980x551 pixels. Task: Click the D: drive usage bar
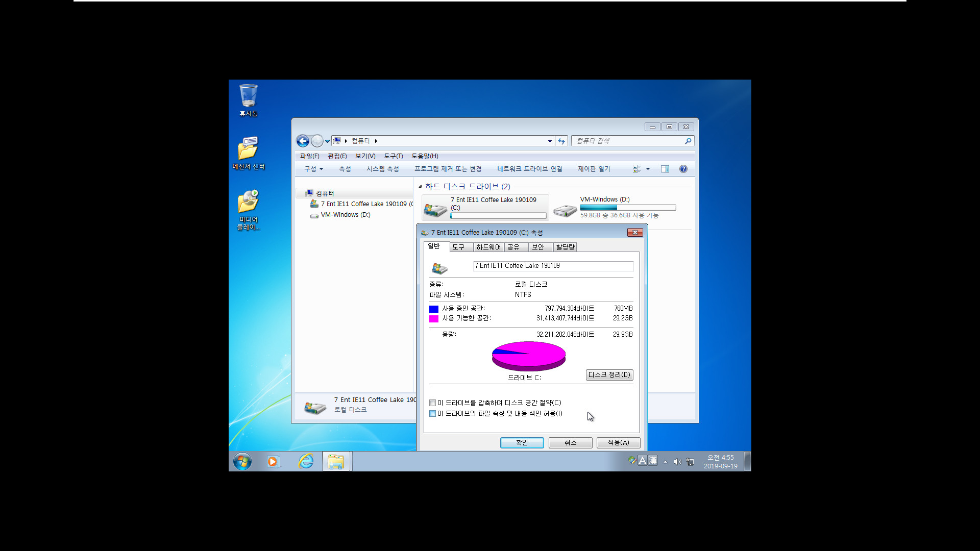pos(628,208)
